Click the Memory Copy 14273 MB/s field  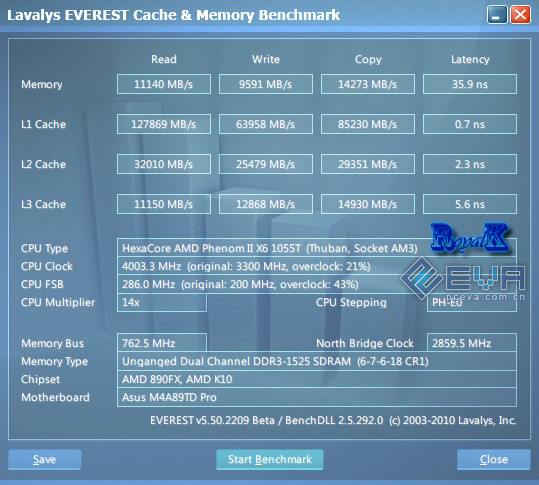[368, 84]
